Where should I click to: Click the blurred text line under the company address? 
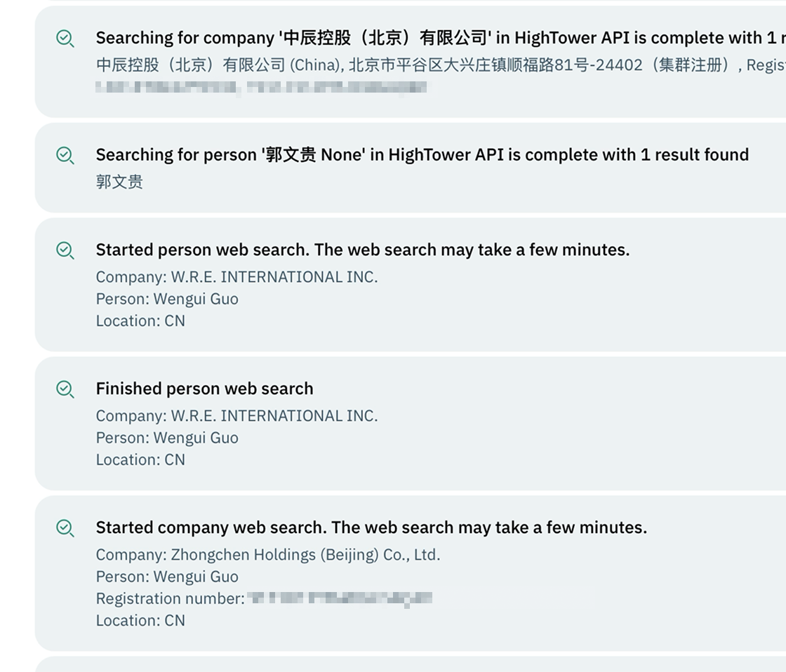tap(261, 87)
